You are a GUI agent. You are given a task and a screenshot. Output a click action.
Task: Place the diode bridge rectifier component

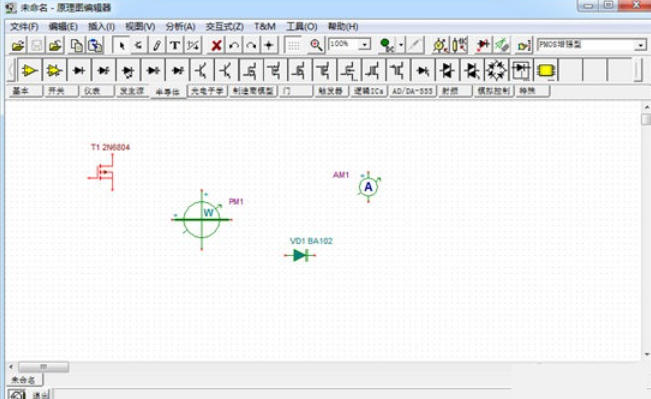tap(496, 70)
